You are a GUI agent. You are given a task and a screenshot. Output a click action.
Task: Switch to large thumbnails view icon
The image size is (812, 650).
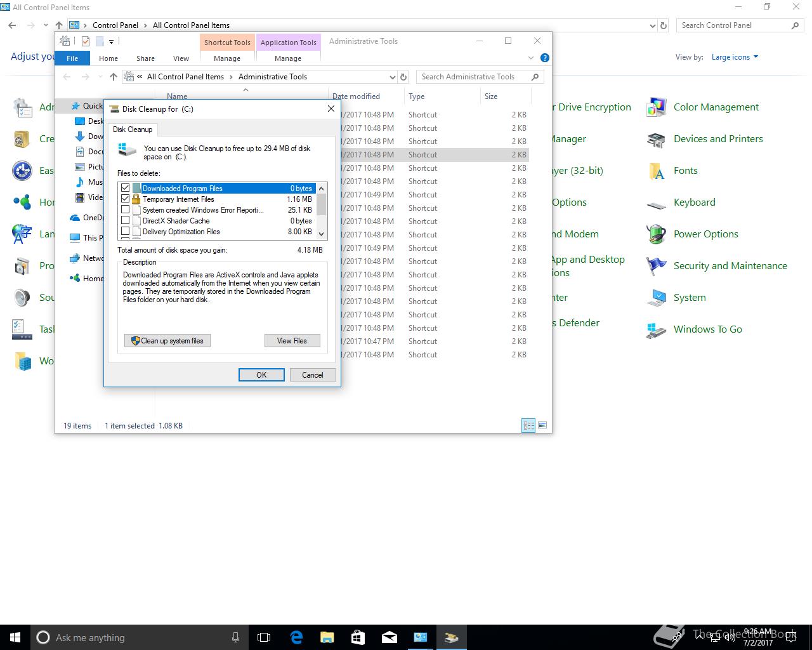(542, 425)
